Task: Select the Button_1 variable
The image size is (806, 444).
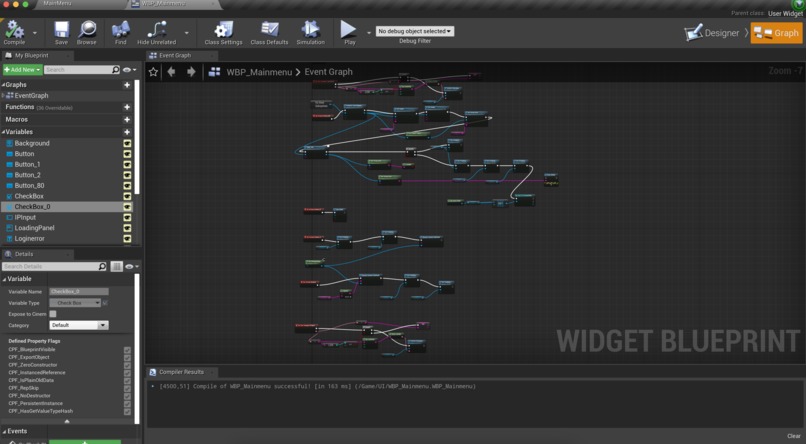Action: [27, 164]
